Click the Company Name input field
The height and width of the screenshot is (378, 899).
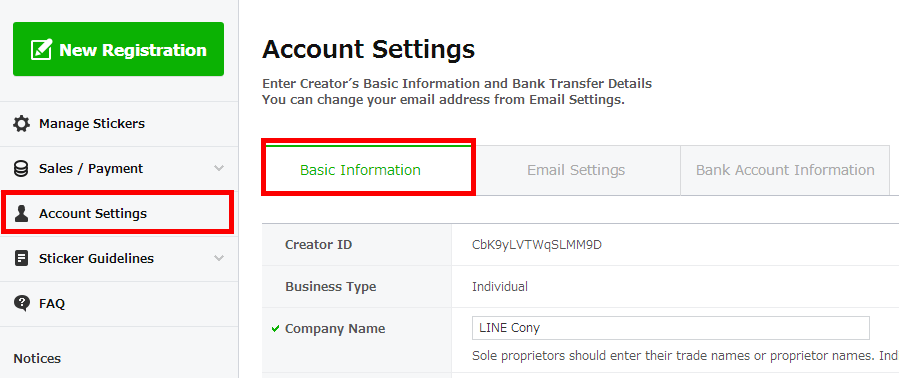(x=670, y=328)
